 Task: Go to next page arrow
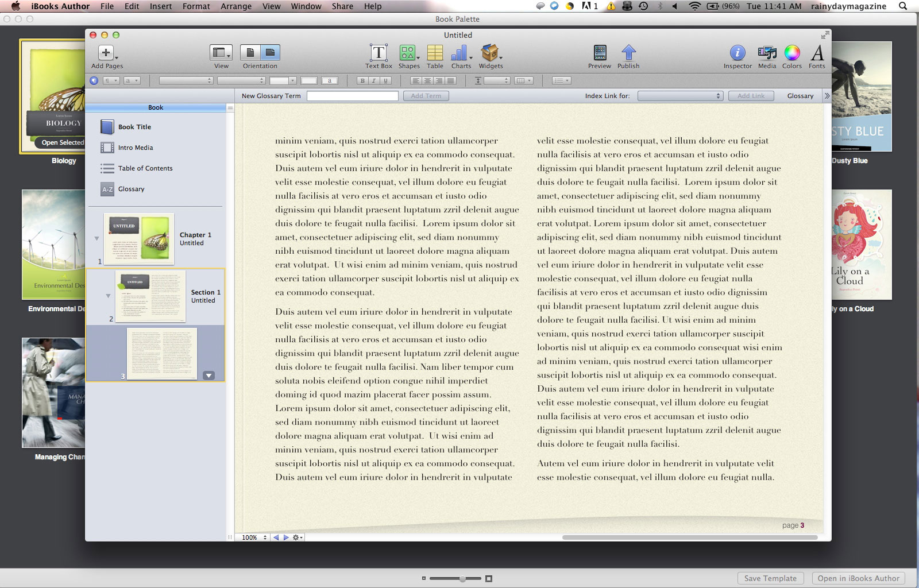[x=286, y=537]
